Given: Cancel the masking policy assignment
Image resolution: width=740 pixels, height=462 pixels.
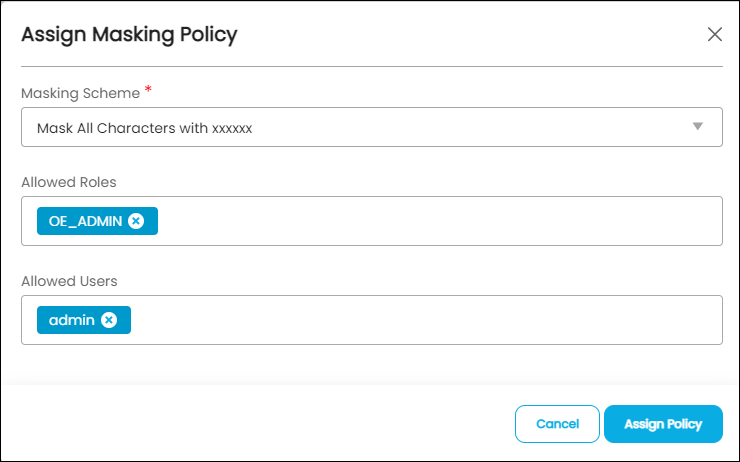Looking at the screenshot, I should pyautogui.click(x=557, y=424).
